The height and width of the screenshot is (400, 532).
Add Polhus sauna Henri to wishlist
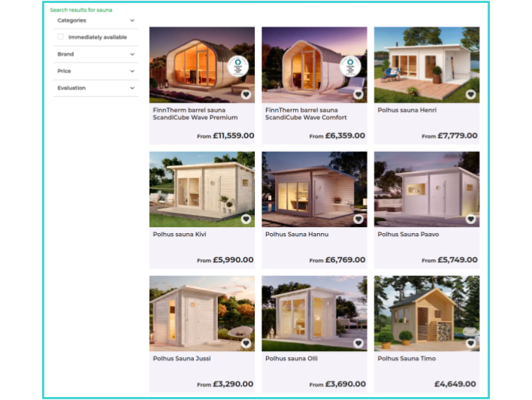(470, 95)
